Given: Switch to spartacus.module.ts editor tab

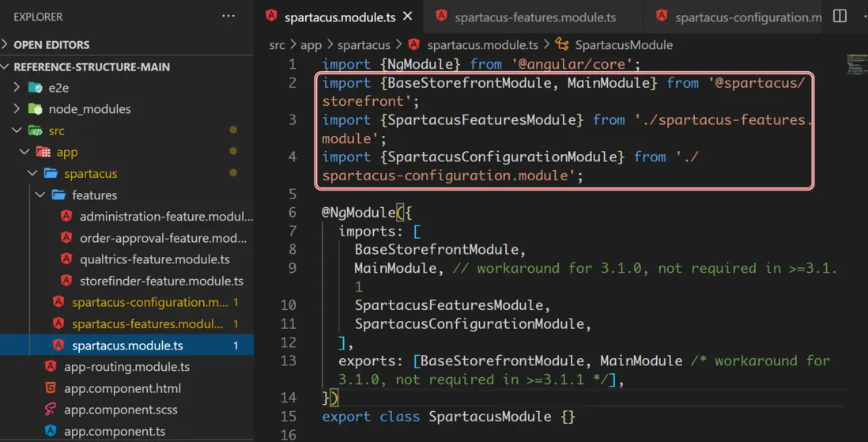Looking at the screenshot, I should [340, 17].
